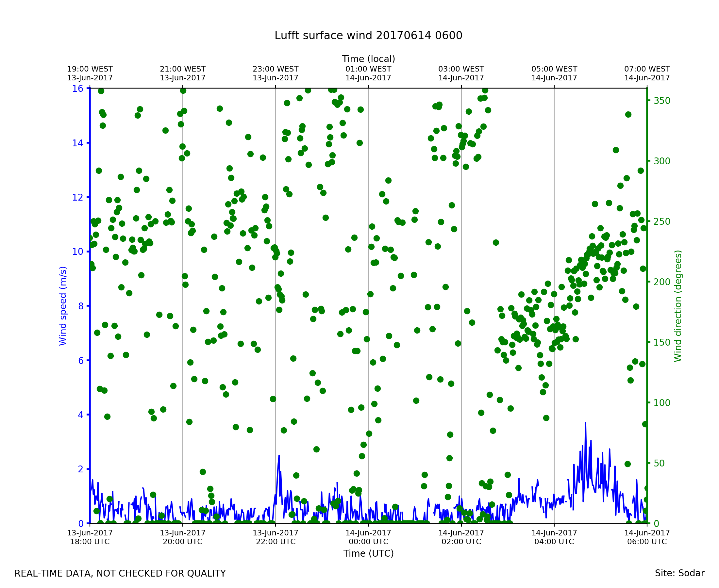Viewport: 719px width, 588px height.
Task: Click the '14-Jun-2017 02:00 UTC' tick label
Action: coord(461,537)
